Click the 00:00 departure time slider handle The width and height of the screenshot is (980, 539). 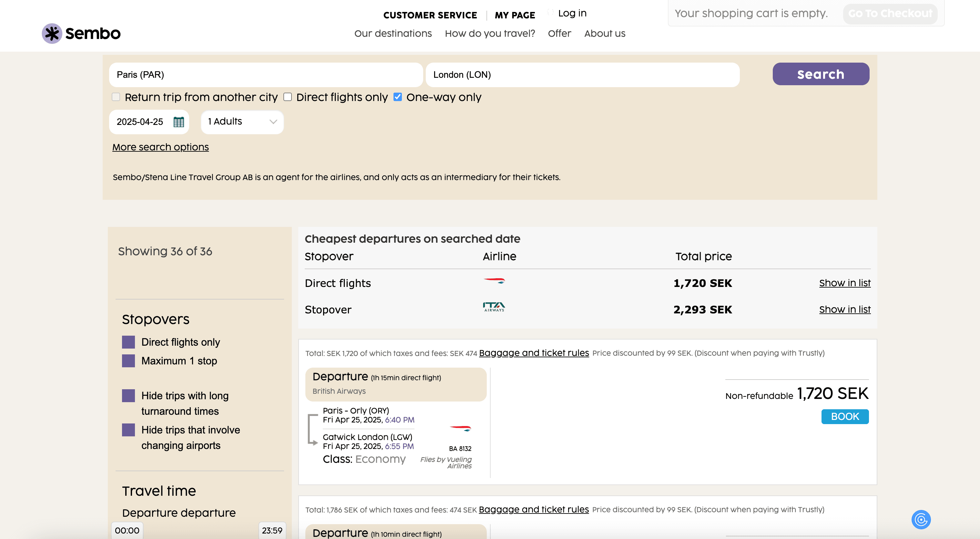point(127,530)
